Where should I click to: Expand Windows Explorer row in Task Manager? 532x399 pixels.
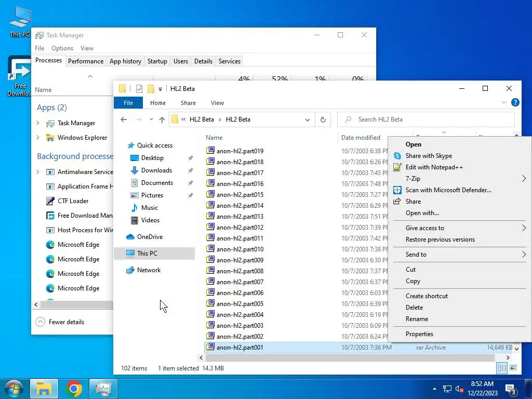[37, 138]
